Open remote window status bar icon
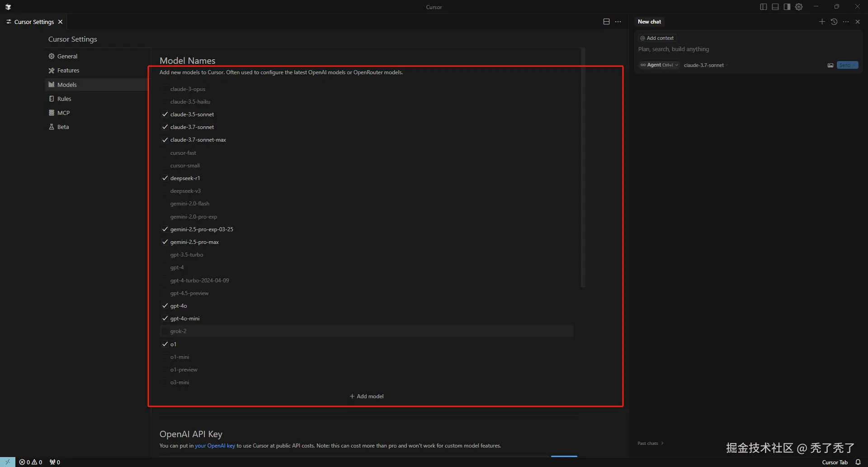This screenshot has height=467, width=868. pyautogui.click(x=8, y=462)
